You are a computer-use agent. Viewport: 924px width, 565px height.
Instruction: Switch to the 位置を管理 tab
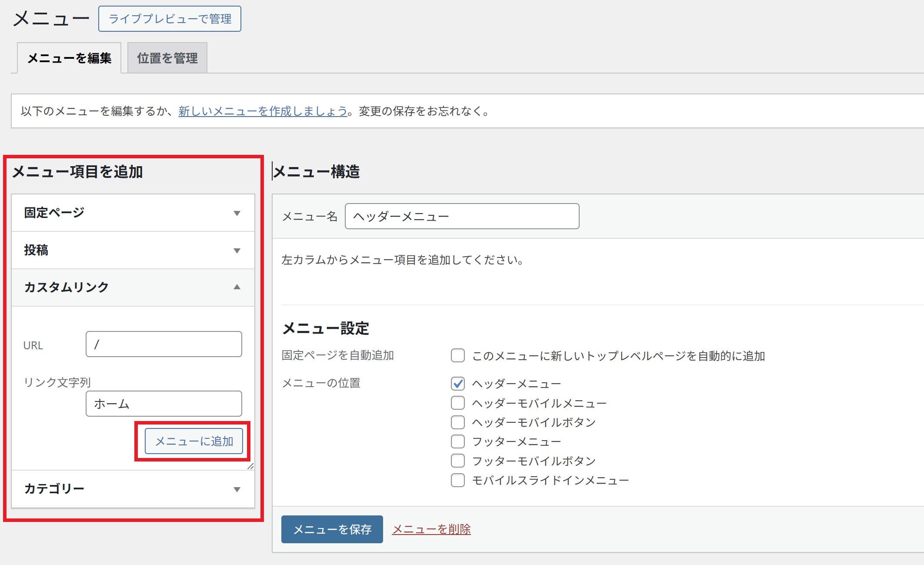tap(167, 58)
